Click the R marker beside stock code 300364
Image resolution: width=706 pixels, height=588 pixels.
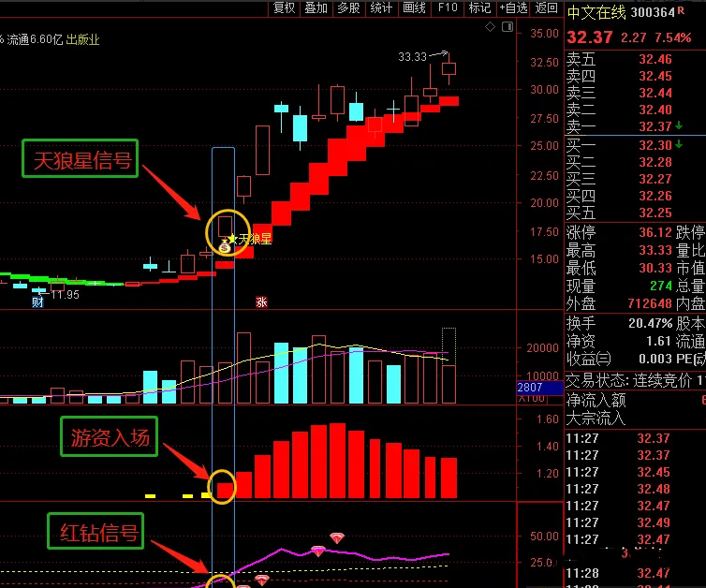681,11
